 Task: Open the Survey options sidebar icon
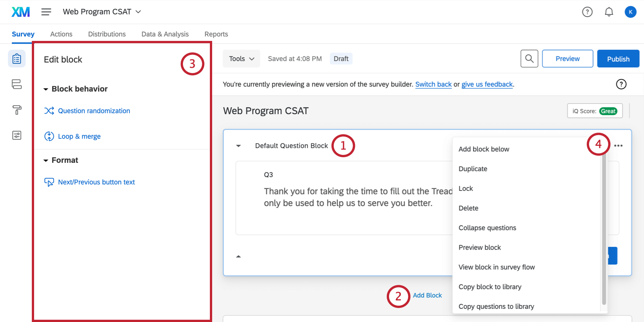coord(17,135)
